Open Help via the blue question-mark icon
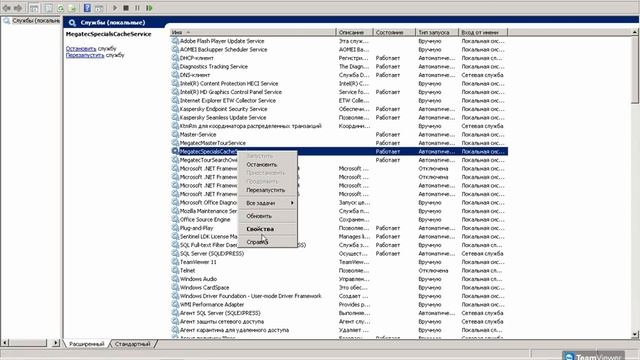Viewport: 640px width, 360px height. (87, 8)
